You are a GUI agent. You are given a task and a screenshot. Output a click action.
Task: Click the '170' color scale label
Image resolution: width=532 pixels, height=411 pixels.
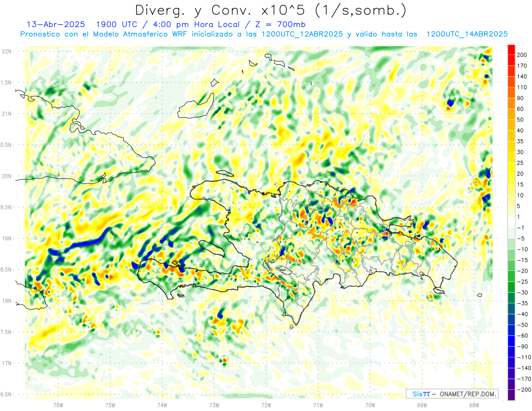[x=522, y=66]
